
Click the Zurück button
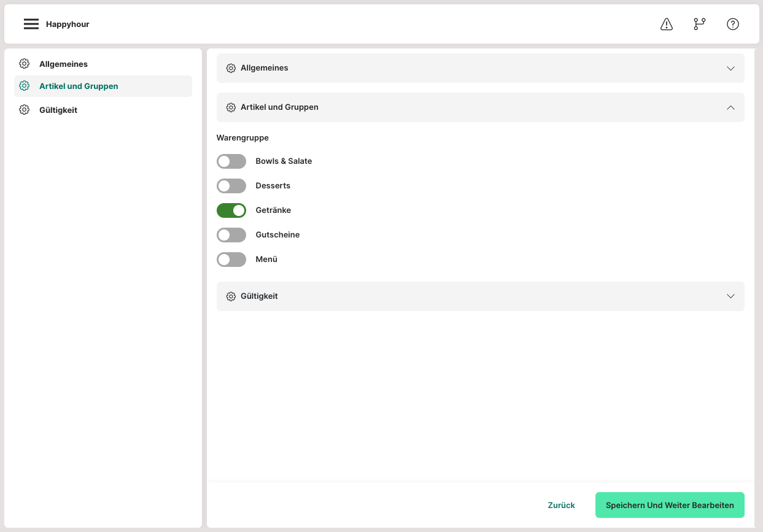(x=561, y=505)
